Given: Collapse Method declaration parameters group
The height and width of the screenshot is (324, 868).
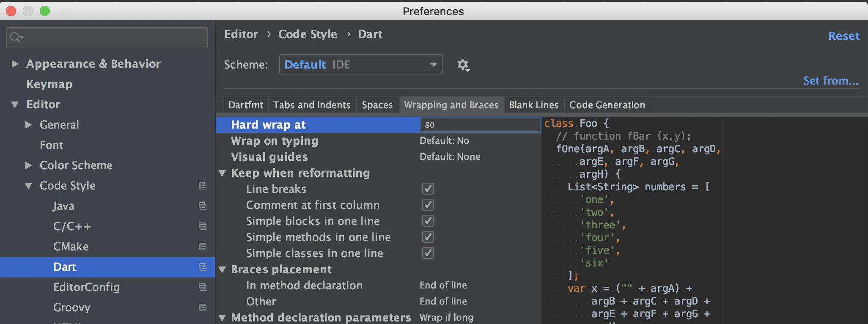Looking at the screenshot, I should [222, 318].
